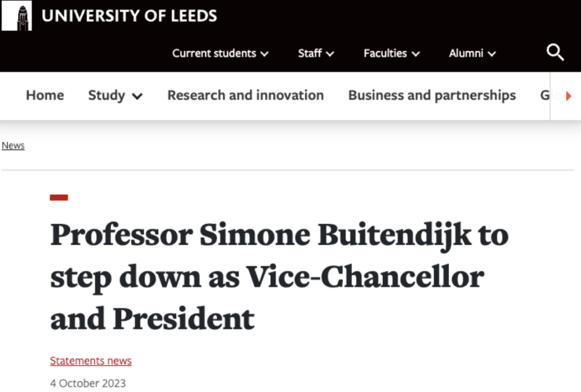Expand the Current students dropdown
The image size is (581, 392).
click(220, 53)
